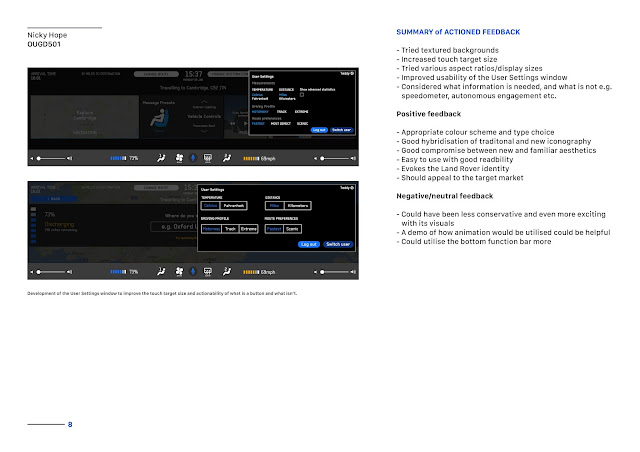Click Log out button in bottom mockup
This screenshot has width=640, height=452.
pyautogui.click(x=309, y=244)
